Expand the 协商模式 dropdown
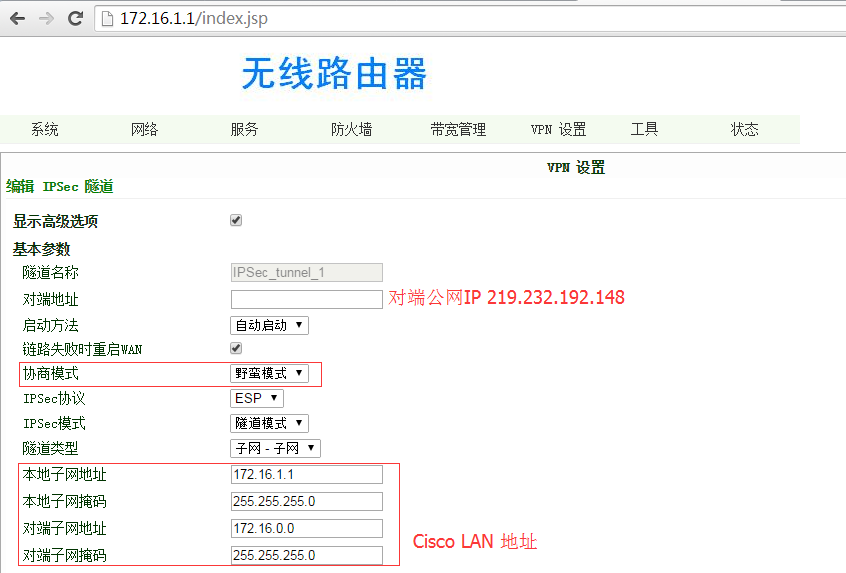This screenshot has height=573, width=846. [x=269, y=373]
